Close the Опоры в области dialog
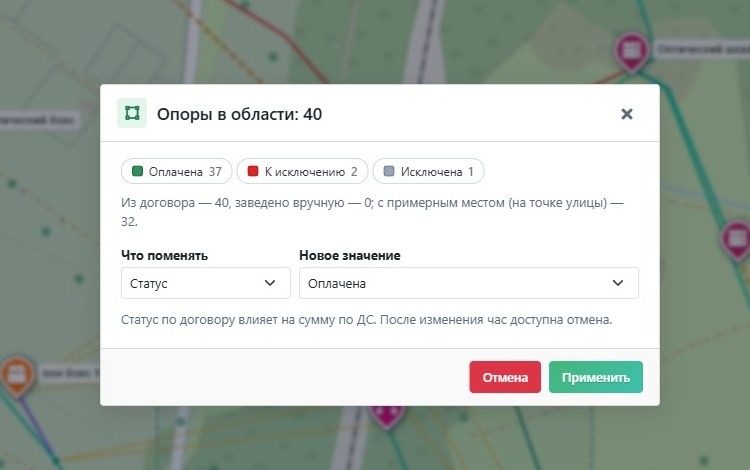The height and width of the screenshot is (470, 750). click(627, 114)
